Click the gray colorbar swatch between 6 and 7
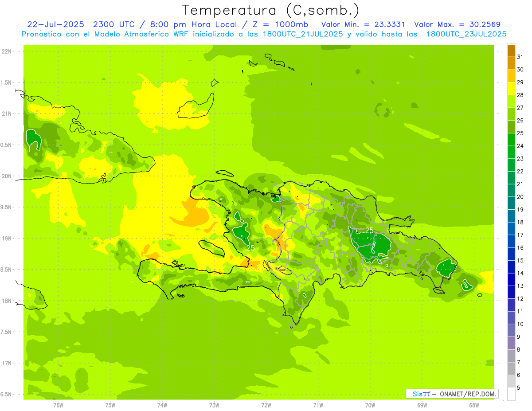The image size is (532, 411). (x=511, y=368)
